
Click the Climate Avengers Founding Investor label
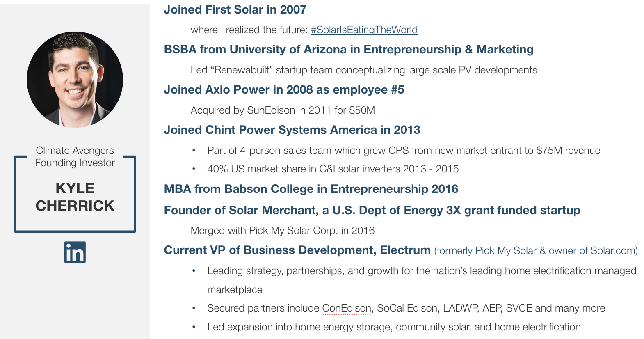[x=75, y=157]
